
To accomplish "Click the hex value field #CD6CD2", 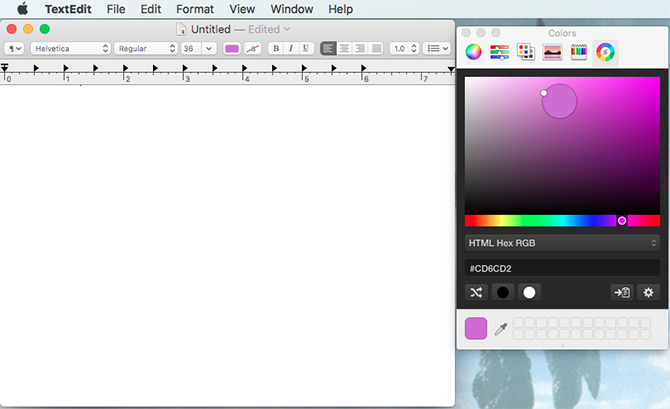I will pos(562,268).
